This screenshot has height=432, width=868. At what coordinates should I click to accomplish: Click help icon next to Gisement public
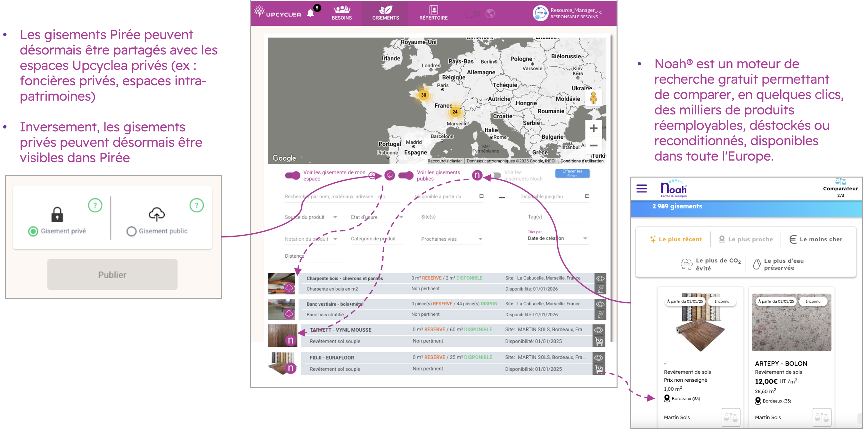(x=196, y=205)
